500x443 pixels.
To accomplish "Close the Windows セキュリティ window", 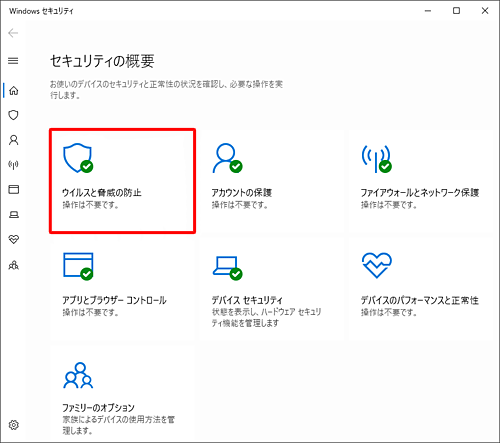I will (x=485, y=11).
